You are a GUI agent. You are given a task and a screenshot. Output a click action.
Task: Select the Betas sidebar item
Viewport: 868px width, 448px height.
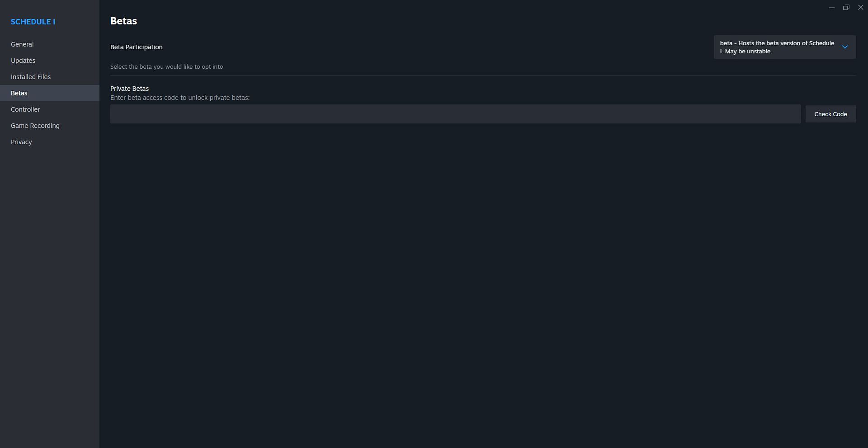(49, 93)
